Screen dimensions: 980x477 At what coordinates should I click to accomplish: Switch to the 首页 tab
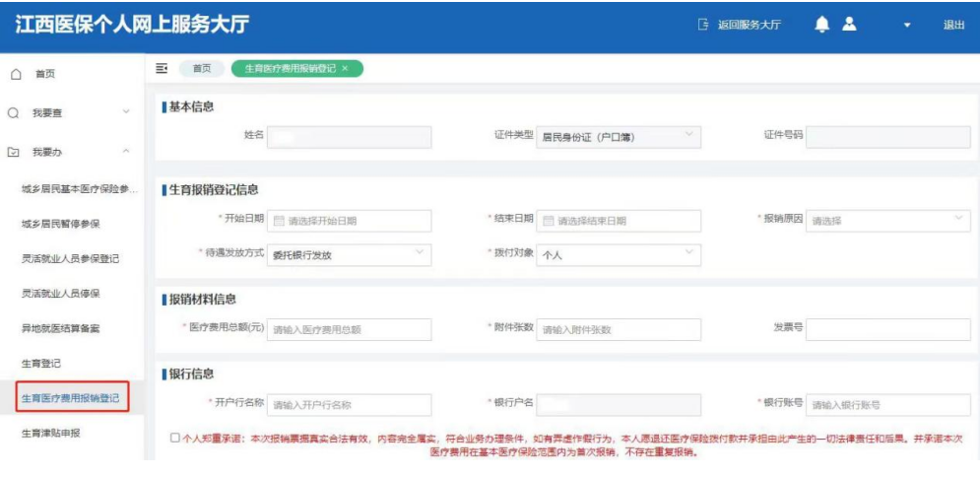(x=201, y=68)
